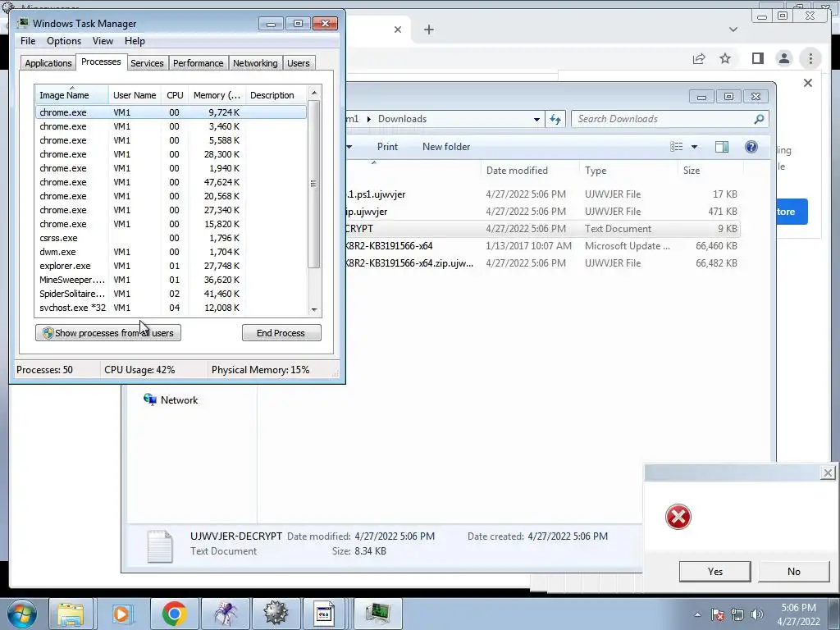Click the Action Center flag tray icon
The image size is (840, 630).
pos(718,614)
